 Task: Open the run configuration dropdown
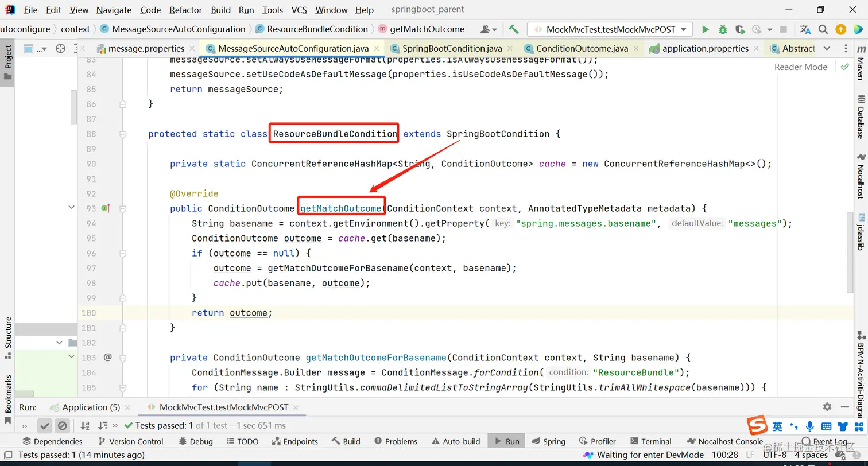pyautogui.click(x=610, y=29)
